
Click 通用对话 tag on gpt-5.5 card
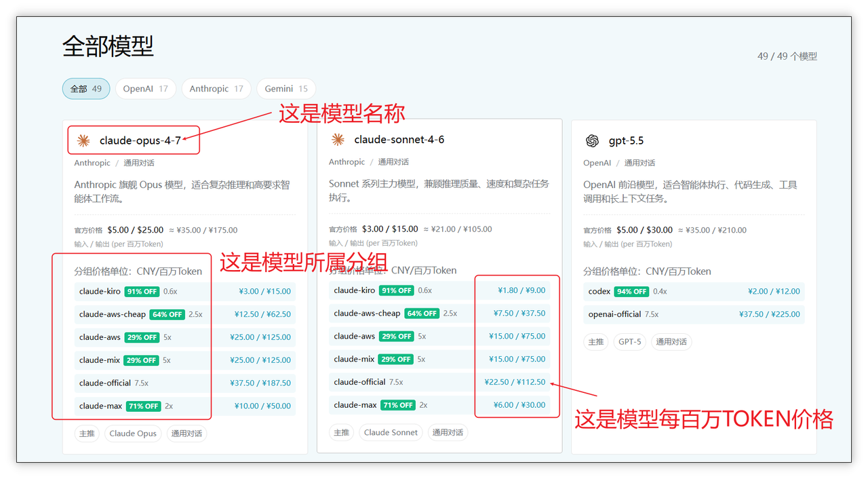tap(671, 342)
